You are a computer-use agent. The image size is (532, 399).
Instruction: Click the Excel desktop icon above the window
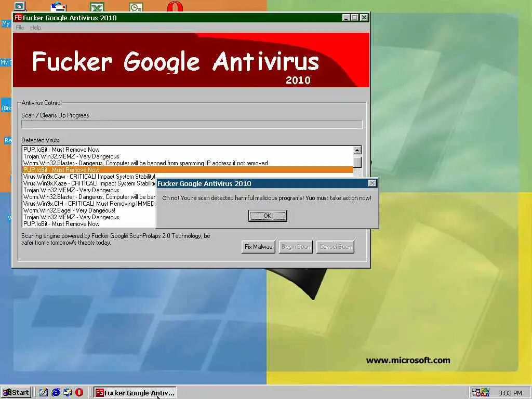(x=97, y=7)
